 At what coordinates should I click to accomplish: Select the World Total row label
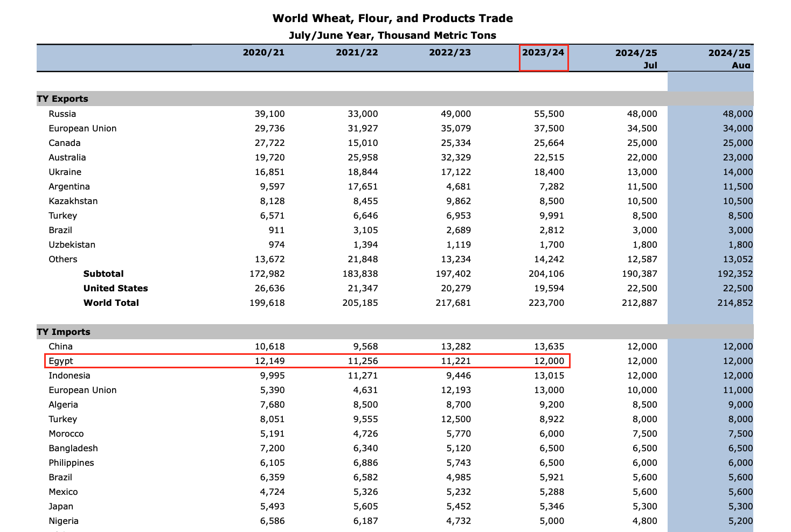(111, 303)
